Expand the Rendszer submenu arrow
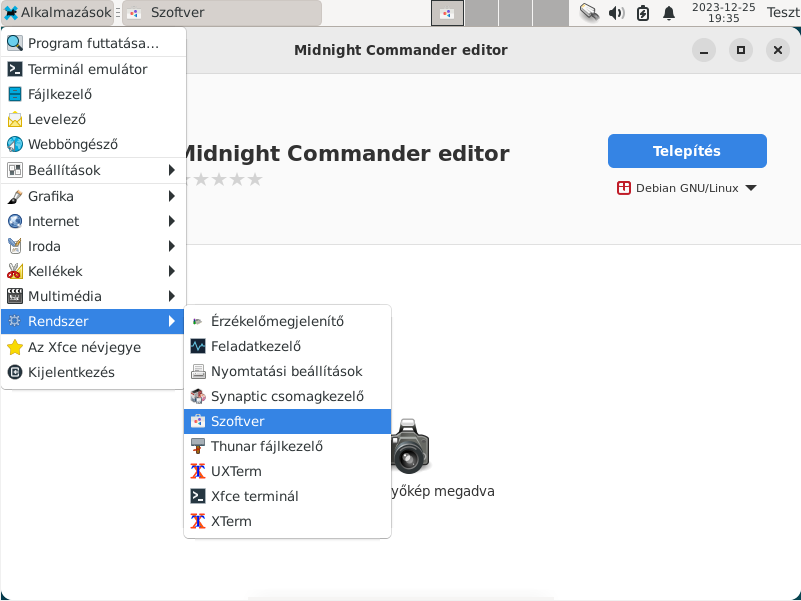 pos(172,321)
